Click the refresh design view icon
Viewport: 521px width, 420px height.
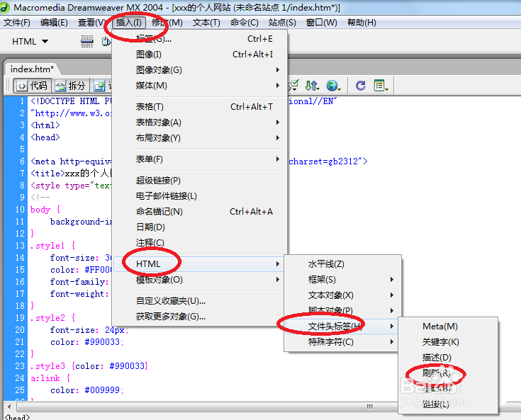361,86
